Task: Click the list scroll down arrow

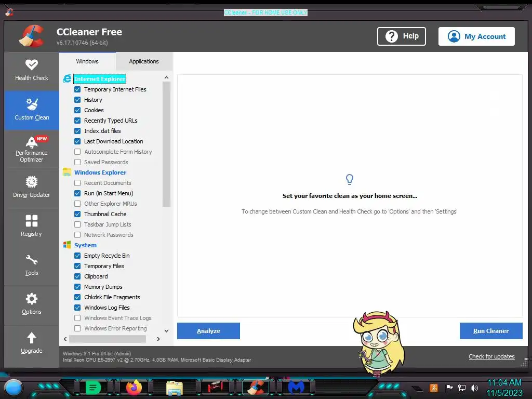Action: tap(166, 330)
